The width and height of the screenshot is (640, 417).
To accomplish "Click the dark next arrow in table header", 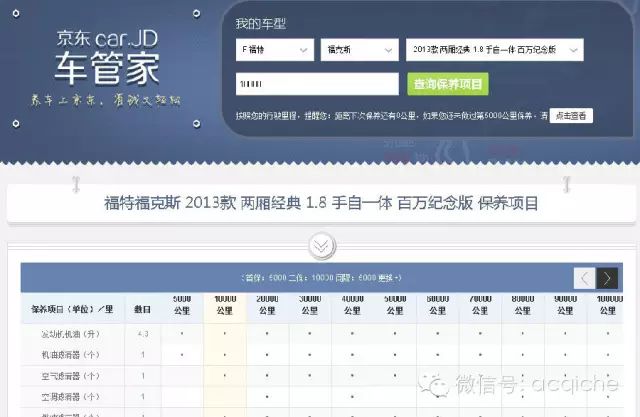I will 607,278.
